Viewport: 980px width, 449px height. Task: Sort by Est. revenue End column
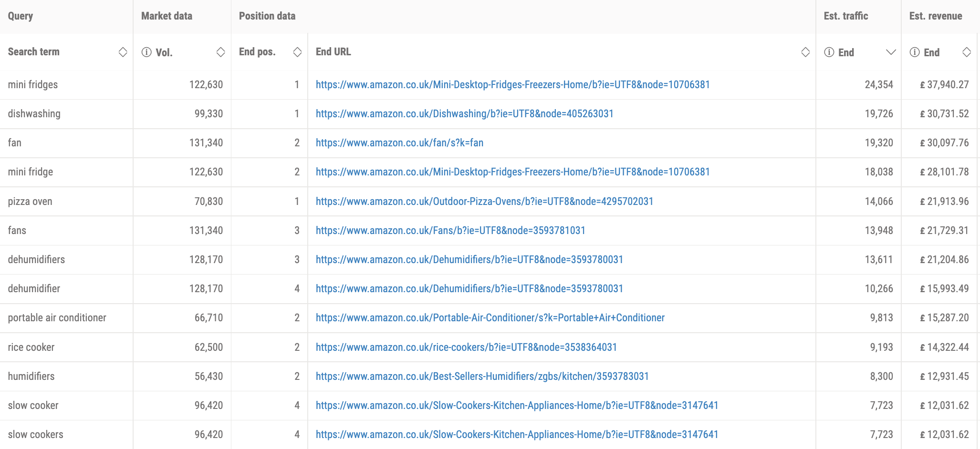click(x=967, y=52)
